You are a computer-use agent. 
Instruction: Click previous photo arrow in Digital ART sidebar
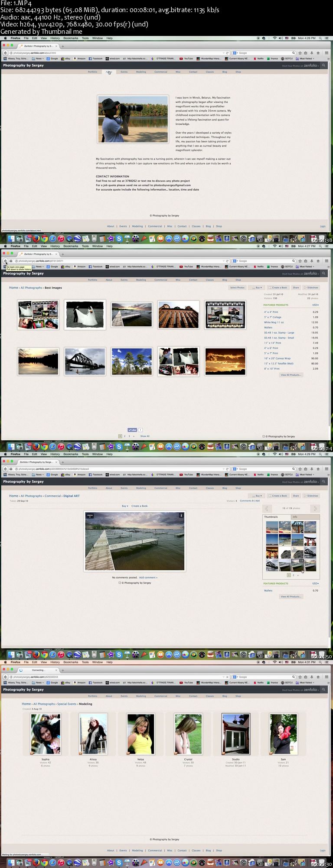(268, 508)
